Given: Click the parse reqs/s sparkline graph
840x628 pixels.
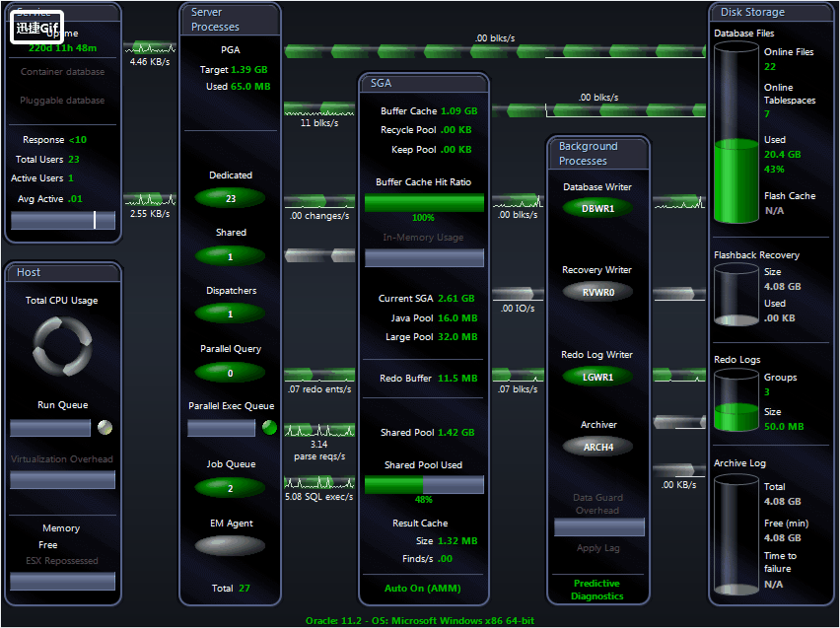Looking at the screenshot, I should click(x=319, y=430).
